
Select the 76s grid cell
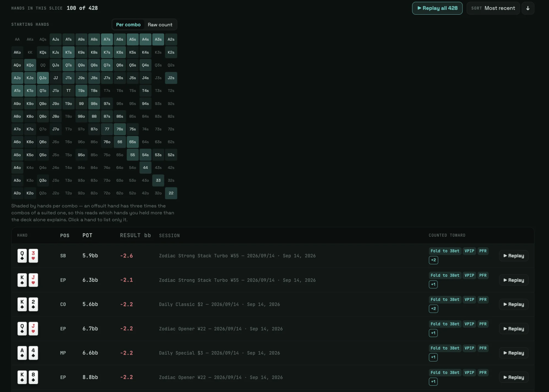[x=120, y=129]
